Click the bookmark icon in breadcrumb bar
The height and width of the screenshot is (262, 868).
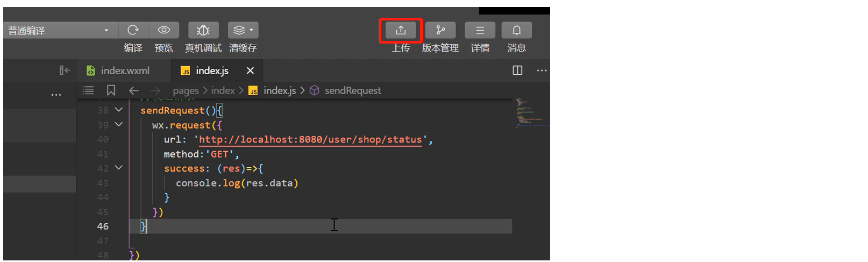pyautogui.click(x=111, y=90)
